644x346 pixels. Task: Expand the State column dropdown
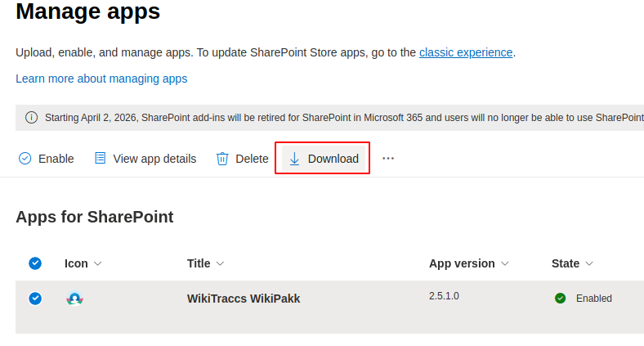point(589,264)
